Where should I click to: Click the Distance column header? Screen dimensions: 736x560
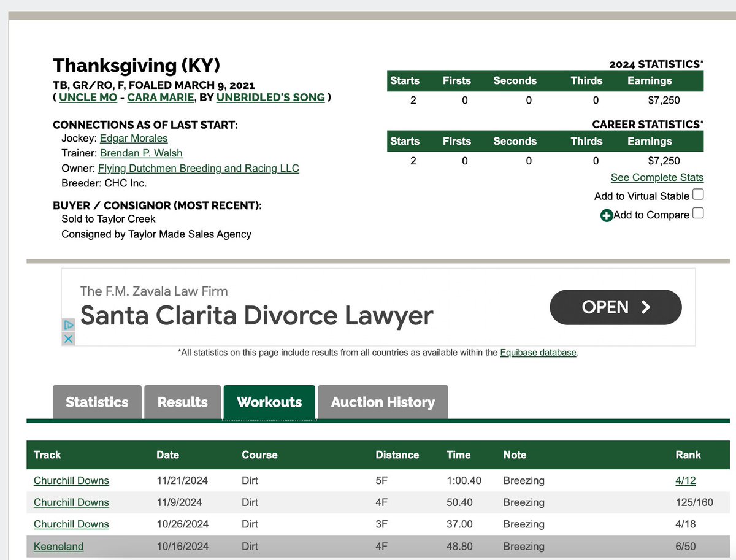(x=397, y=455)
